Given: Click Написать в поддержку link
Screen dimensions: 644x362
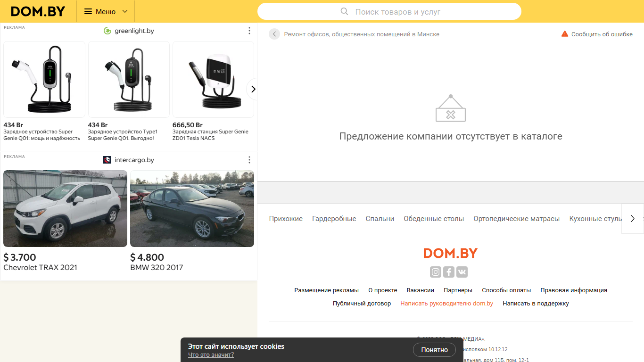Looking at the screenshot, I should [x=536, y=304].
